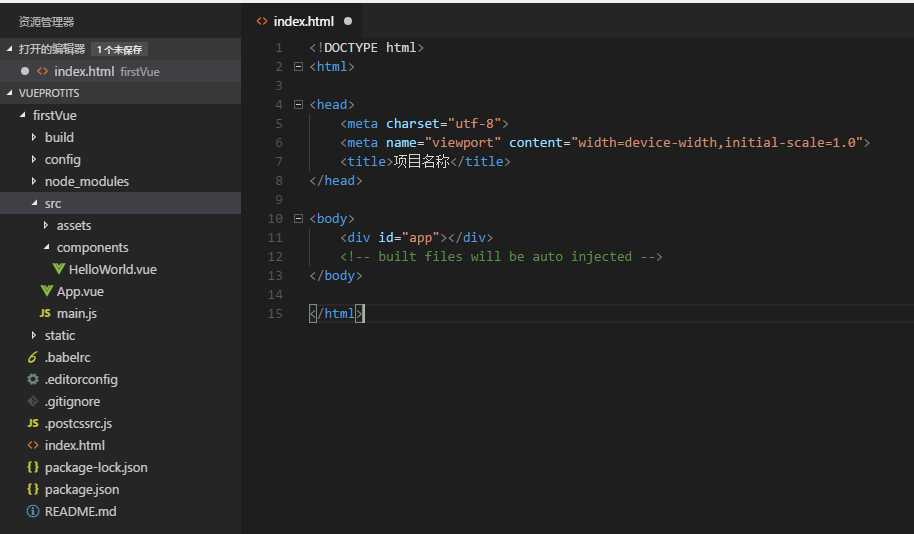Image resolution: width=914 pixels, height=534 pixels.
Task: Click unsaved dot on the index.html tab
Action: click(x=348, y=21)
